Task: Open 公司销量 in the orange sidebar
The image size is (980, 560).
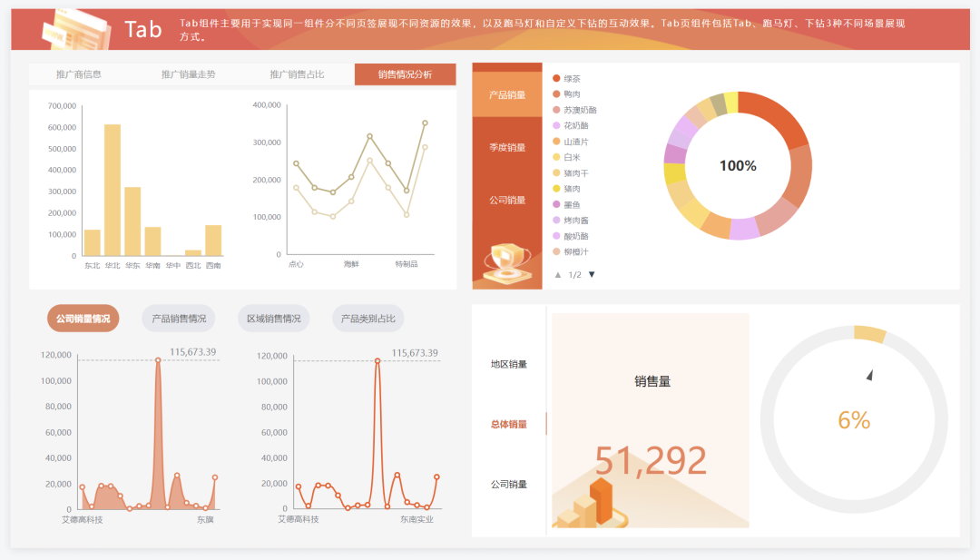Action: pyautogui.click(x=507, y=200)
